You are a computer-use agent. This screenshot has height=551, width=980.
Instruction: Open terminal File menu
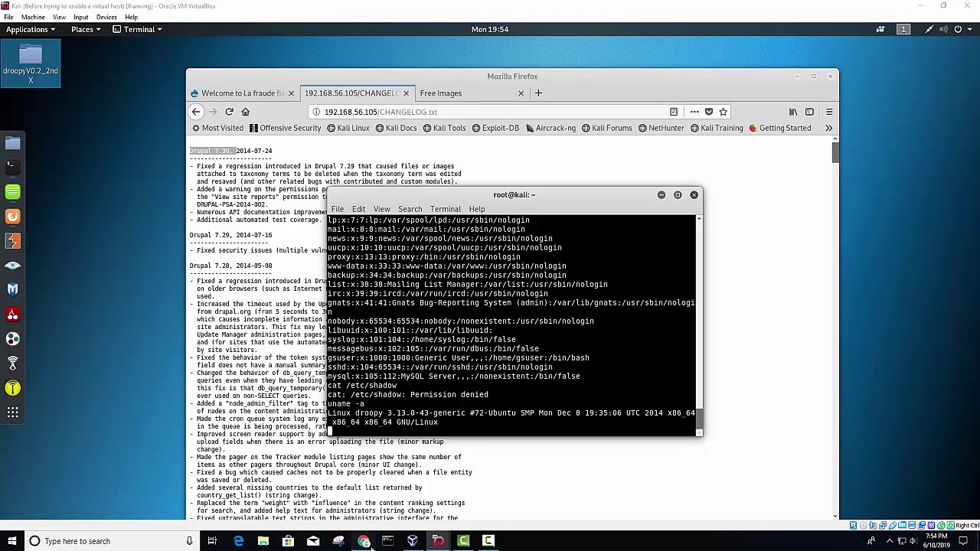coord(338,209)
